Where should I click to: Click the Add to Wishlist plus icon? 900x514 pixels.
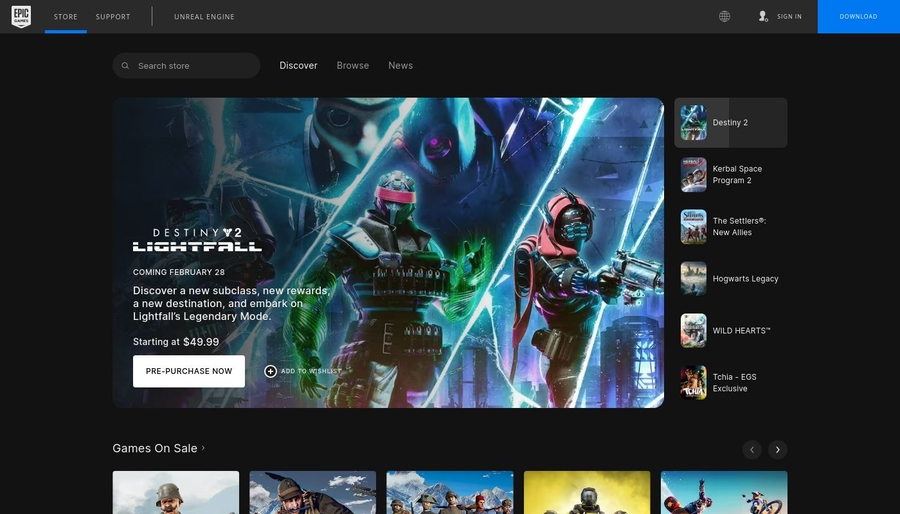(270, 371)
